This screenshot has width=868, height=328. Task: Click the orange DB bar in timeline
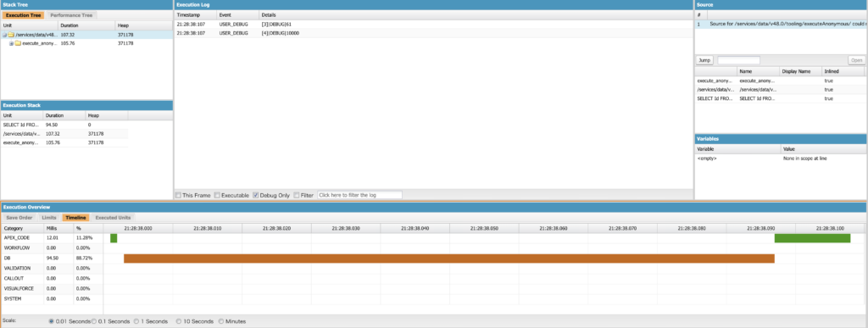(x=449, y=259)
